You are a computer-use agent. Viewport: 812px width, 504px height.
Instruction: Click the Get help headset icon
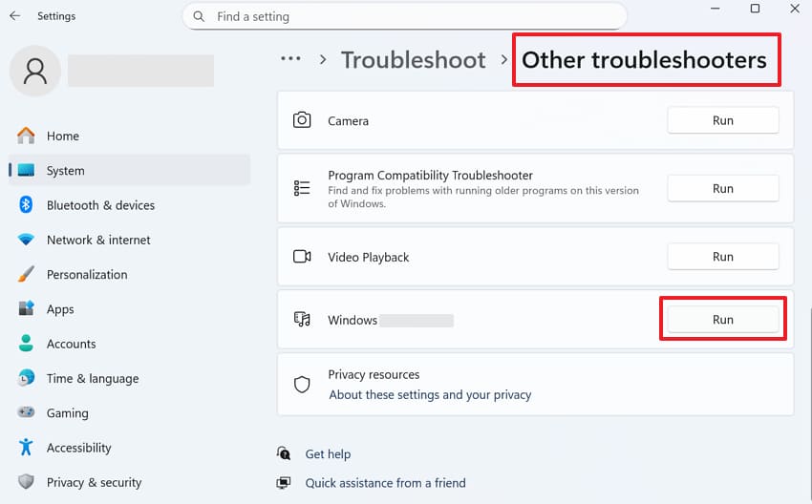284,453
